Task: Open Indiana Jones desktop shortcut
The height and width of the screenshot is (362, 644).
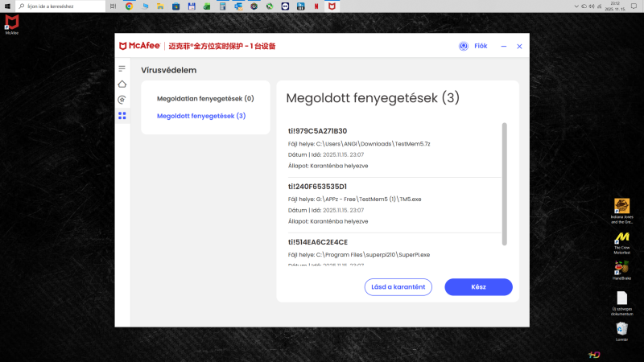Action: pos(621,212)
